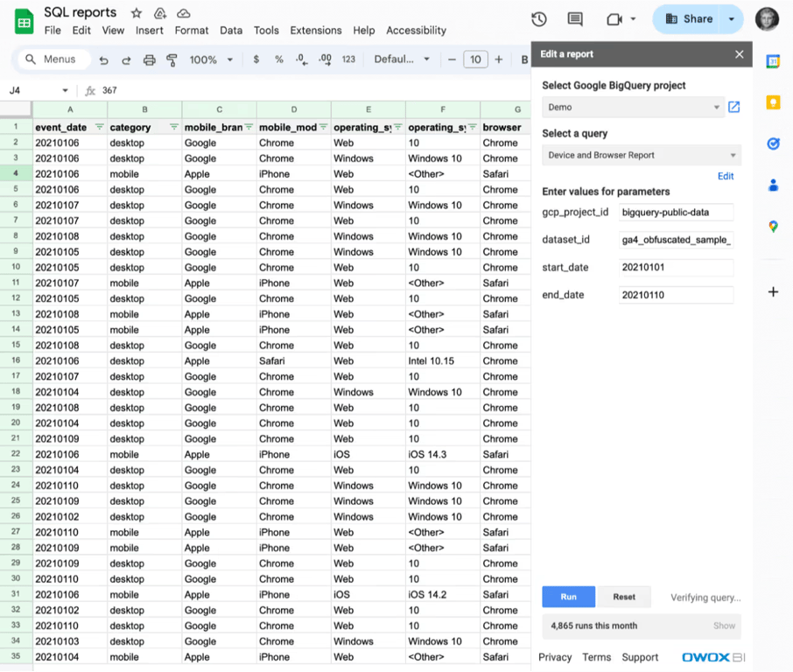Open version history clock icon
The image size is (793, 672).
[539, 19]
